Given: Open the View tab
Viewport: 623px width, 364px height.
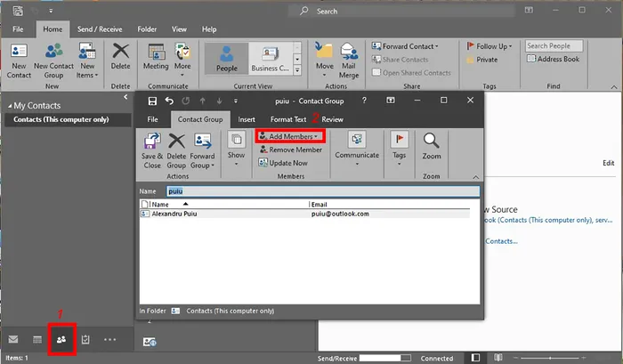Looking at the screenshot, I should point(179,29).
